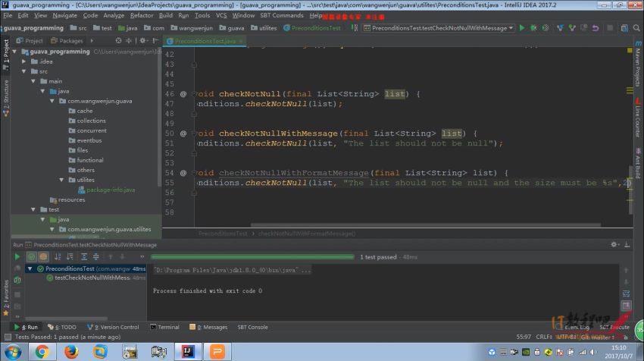
Task: Sort tests by duration in Run panel
Action: click(x=70, y=256)
